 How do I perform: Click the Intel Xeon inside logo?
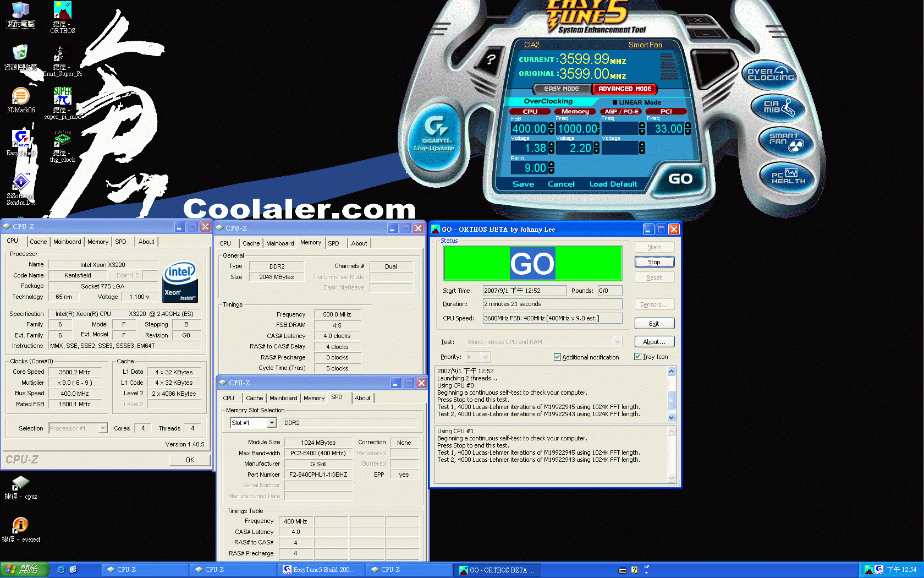[x=180, y=281]
